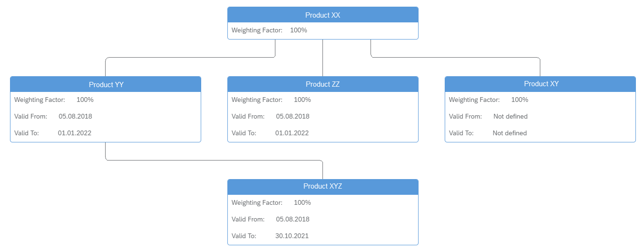
Task: Click connector line between XX and ZZ
Action: tap(322, 58)
